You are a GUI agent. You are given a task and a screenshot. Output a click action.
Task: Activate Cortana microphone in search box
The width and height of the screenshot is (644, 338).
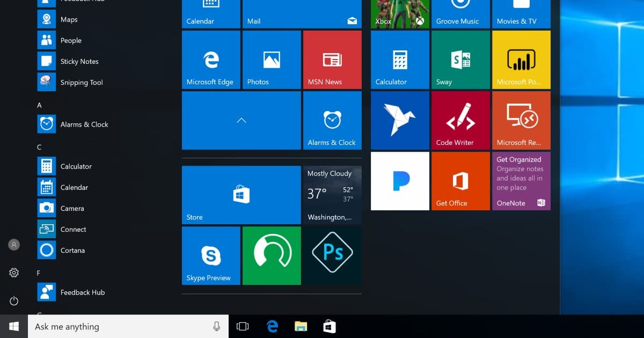[216, 326]
